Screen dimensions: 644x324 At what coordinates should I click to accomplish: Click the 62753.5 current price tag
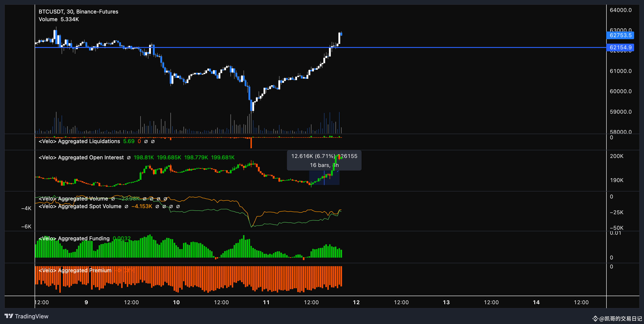pyautogui.click(x=620, y=35)
